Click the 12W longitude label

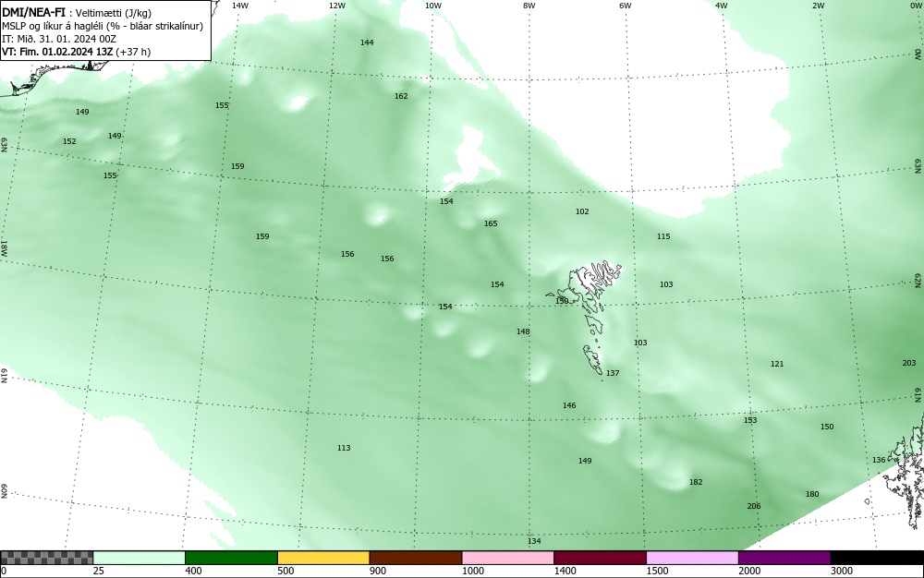pos(336,6)
